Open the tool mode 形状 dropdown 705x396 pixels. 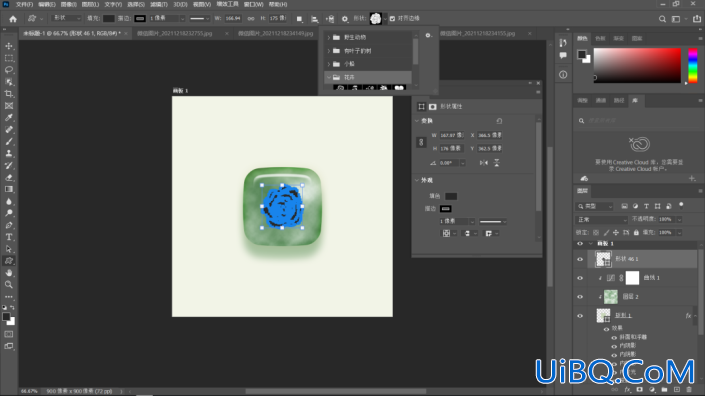[x=67, y=18]
